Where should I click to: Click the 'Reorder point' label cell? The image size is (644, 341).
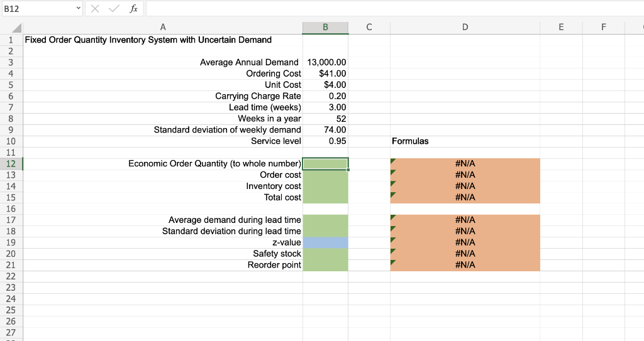[163, 265]
